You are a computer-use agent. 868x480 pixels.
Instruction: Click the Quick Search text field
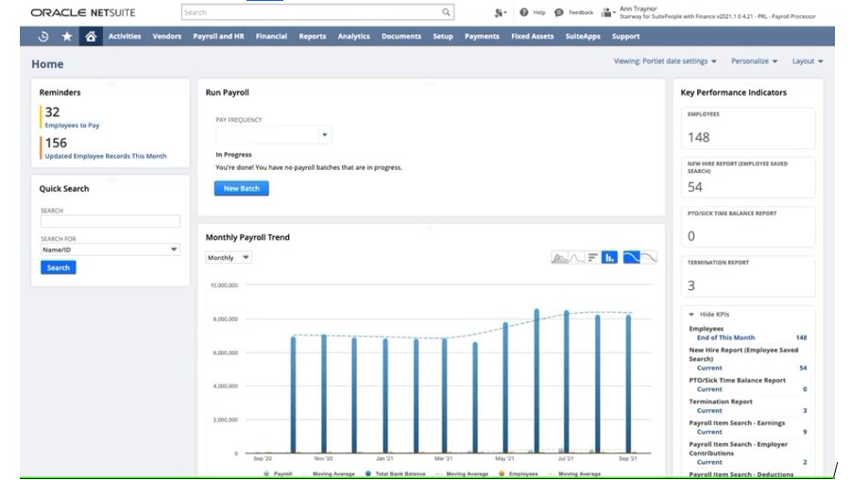[110, 222]
